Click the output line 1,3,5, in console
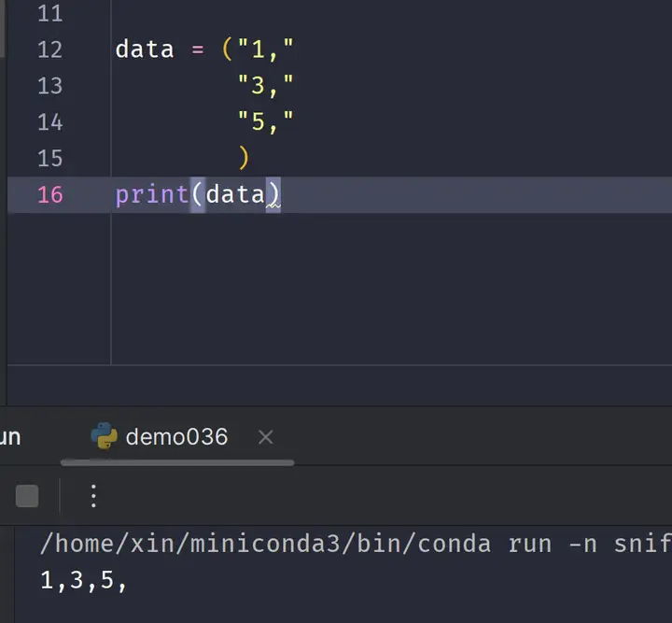 [x=84, y=581]
